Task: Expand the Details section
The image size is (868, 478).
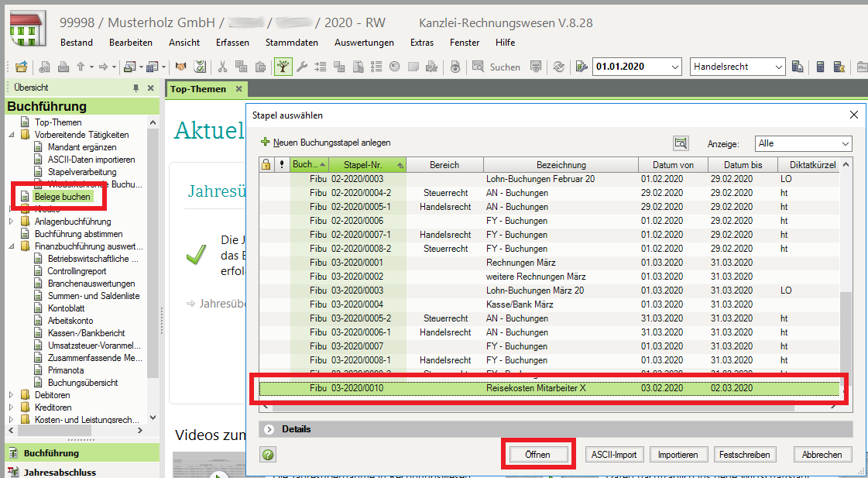Action: pos(269,429)
